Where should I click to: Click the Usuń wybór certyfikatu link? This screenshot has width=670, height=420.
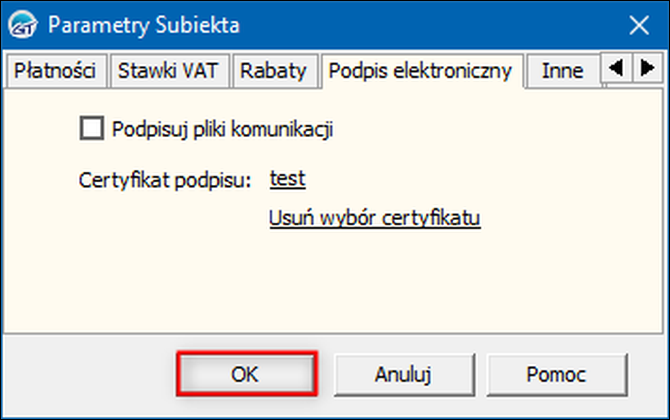[x=375, y=218]
